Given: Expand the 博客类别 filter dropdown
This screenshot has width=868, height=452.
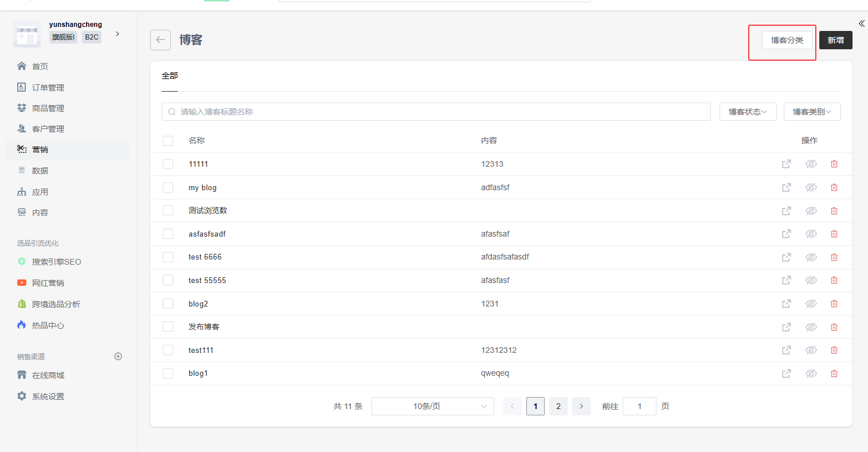Looking at the screenshot, I should point(812,112).
